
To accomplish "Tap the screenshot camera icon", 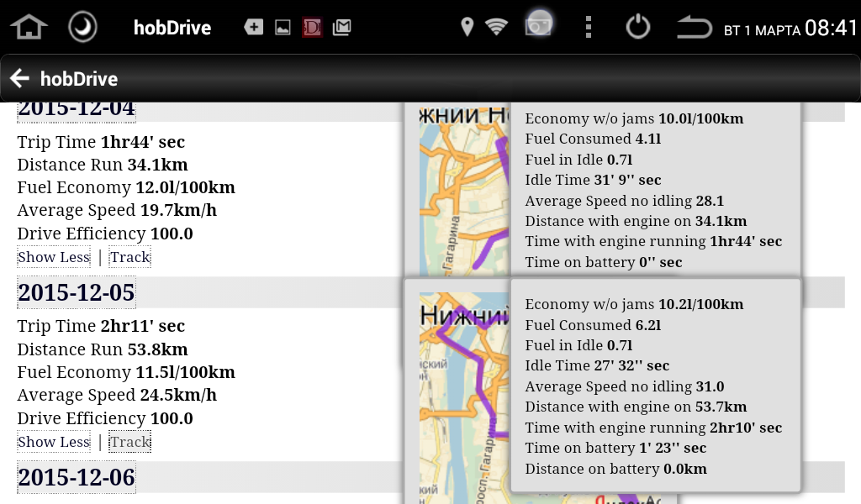I will [x=538, y=24].
